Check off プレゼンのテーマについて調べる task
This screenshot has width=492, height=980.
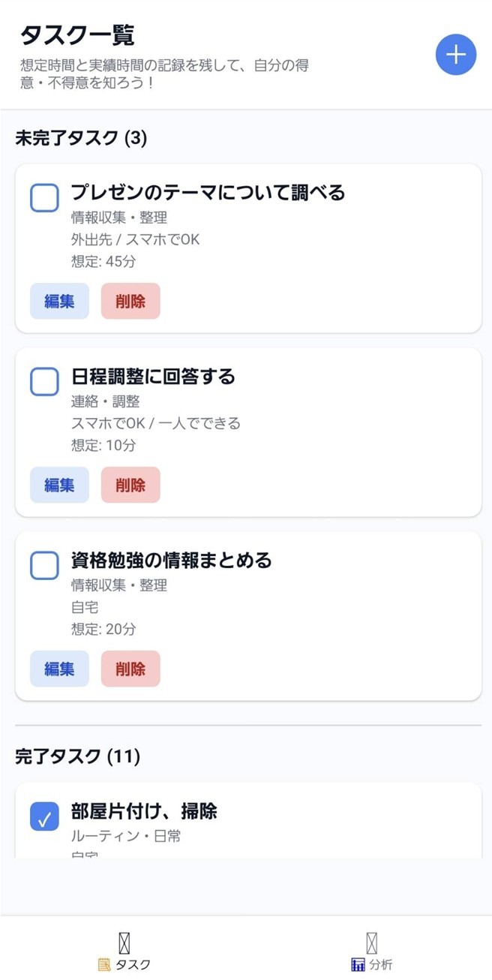[x=44, y=198]
